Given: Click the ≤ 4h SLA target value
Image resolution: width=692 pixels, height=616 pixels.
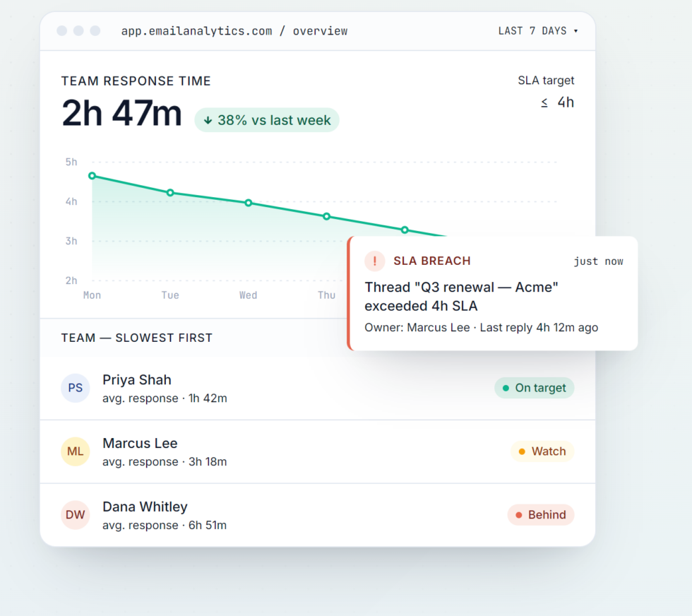Looking at the screenshot, I should point(558,102).
